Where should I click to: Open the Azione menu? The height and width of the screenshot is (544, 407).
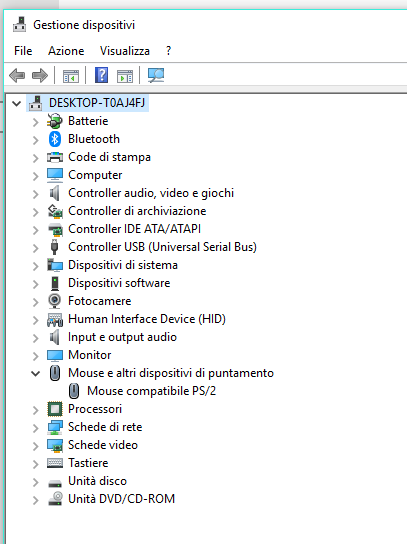[x=66, y=51]
